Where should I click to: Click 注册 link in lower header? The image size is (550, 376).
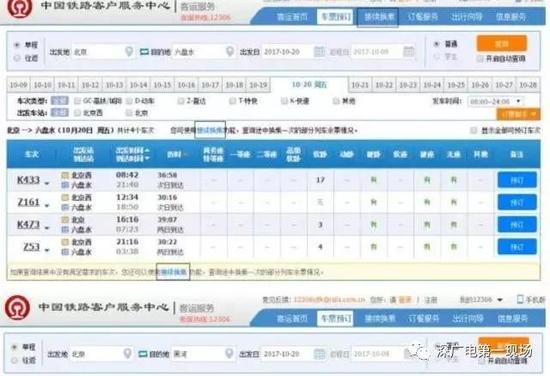431,300
